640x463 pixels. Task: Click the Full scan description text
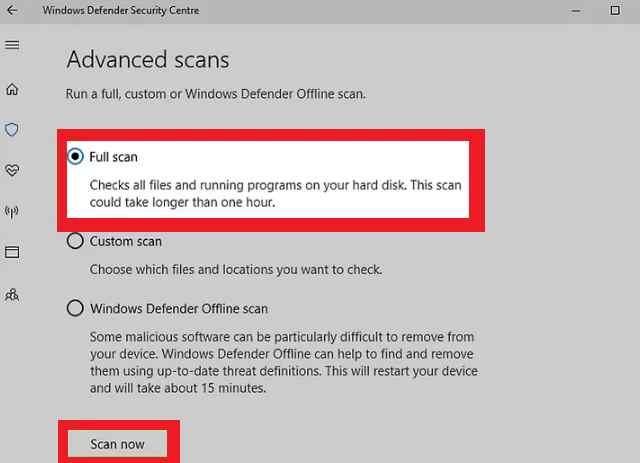click(x=276, y=194)
